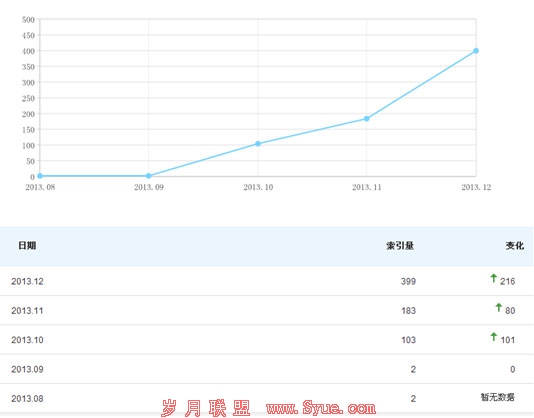
Task: Click the chart data point at 2013.12
Action: (476, 51)
